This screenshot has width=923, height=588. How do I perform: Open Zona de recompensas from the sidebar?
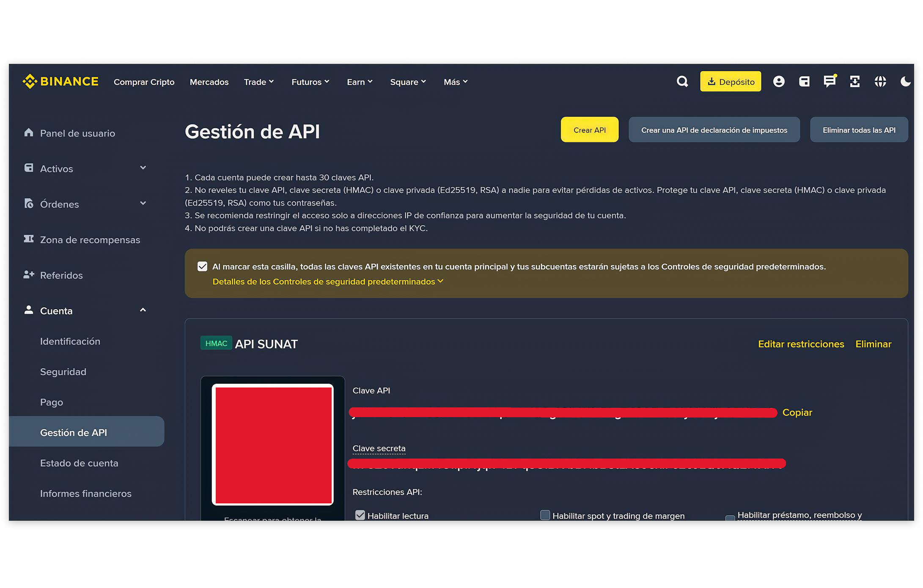[90, 239]
